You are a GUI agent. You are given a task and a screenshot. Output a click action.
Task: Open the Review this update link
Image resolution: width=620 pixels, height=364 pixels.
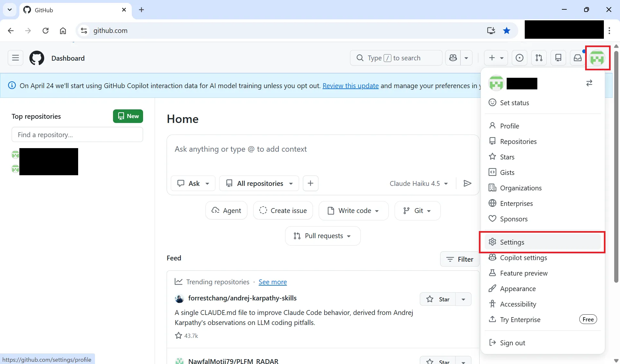click(350, 86)
